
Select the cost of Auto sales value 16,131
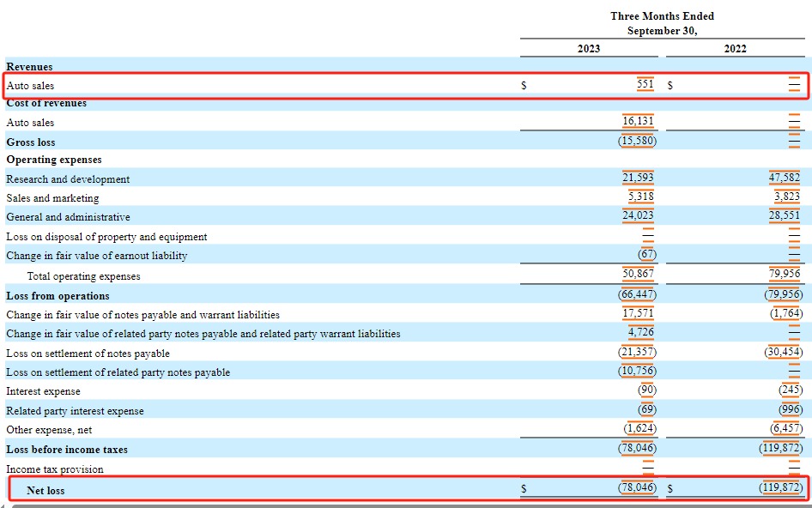[638, 121]
